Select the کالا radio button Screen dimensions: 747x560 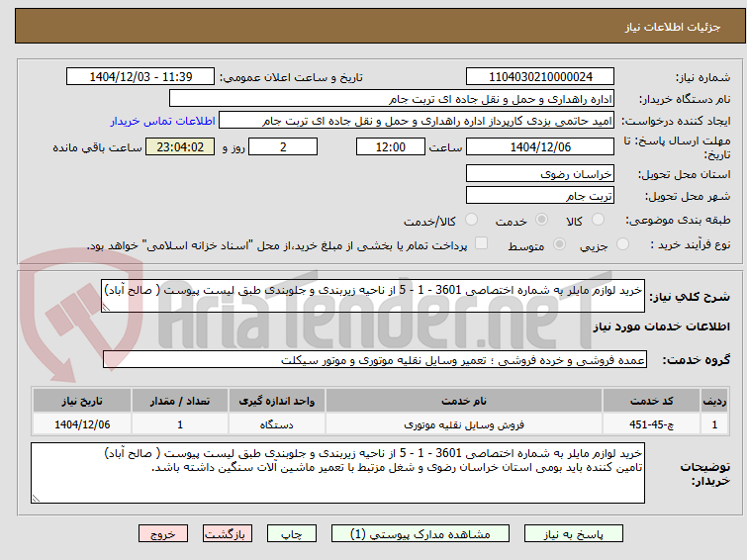tap(597, 220)
